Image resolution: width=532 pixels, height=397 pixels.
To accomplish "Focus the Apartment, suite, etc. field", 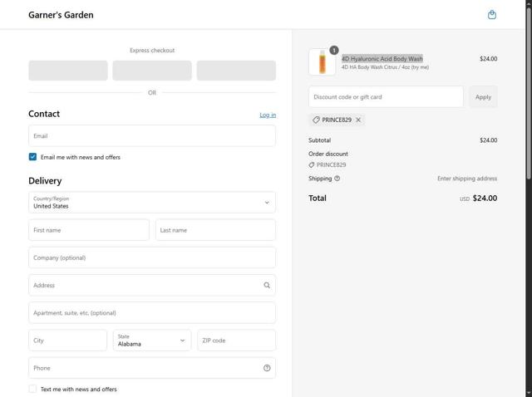I will (x=152, y=313).
